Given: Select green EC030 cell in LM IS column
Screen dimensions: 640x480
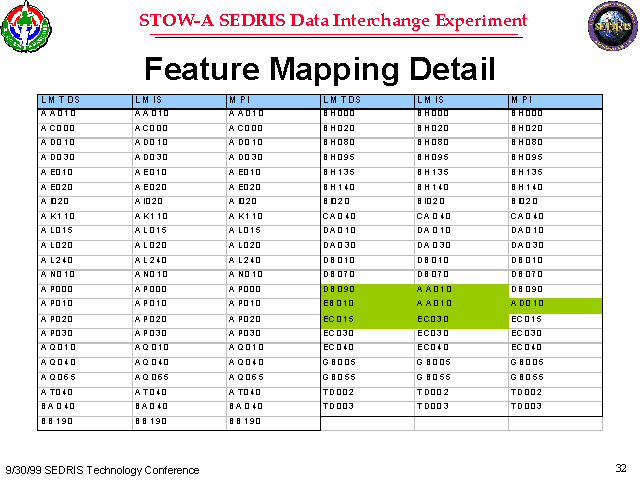Looking at the screenshot, I should 432,320.
